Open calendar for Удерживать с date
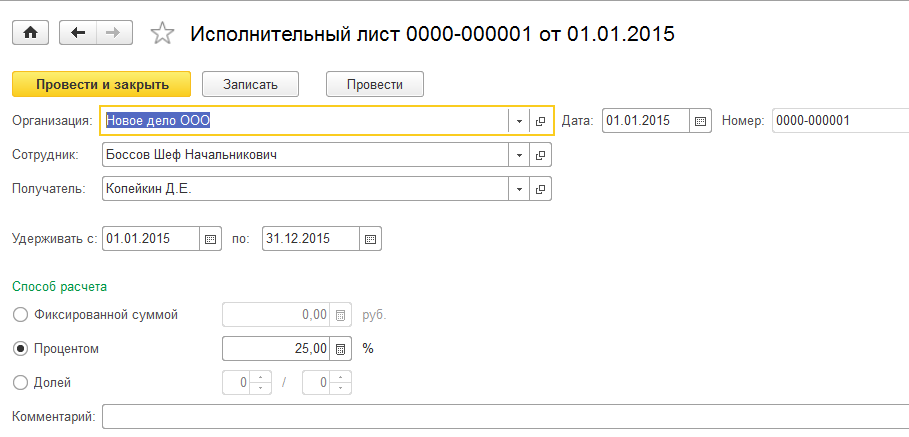This screenshot has height=437, width=909. [x=210, y=239]
